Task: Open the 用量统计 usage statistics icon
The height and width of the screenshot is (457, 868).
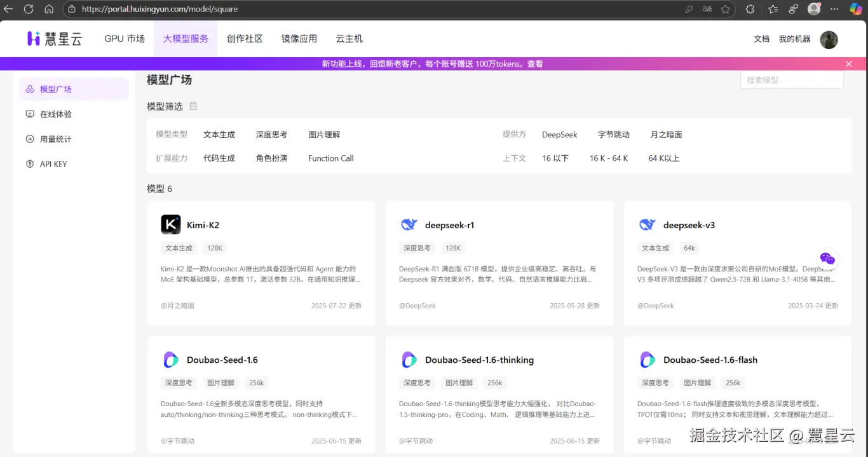Action: (x=29, y=139)
